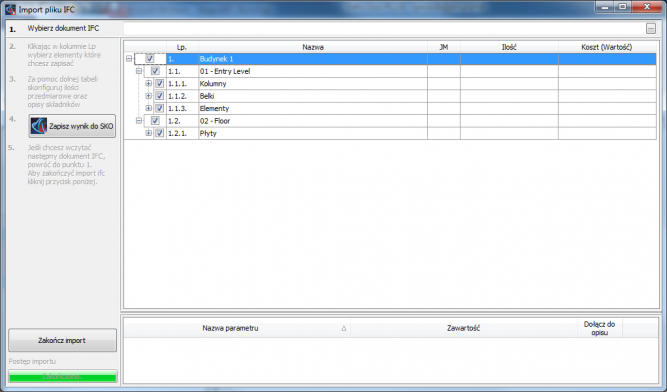The height and width of the screenshot is (392, 667).
Task: Uncheck the 01 - Entry Level checkbox
Action: (x=155, y=71)
